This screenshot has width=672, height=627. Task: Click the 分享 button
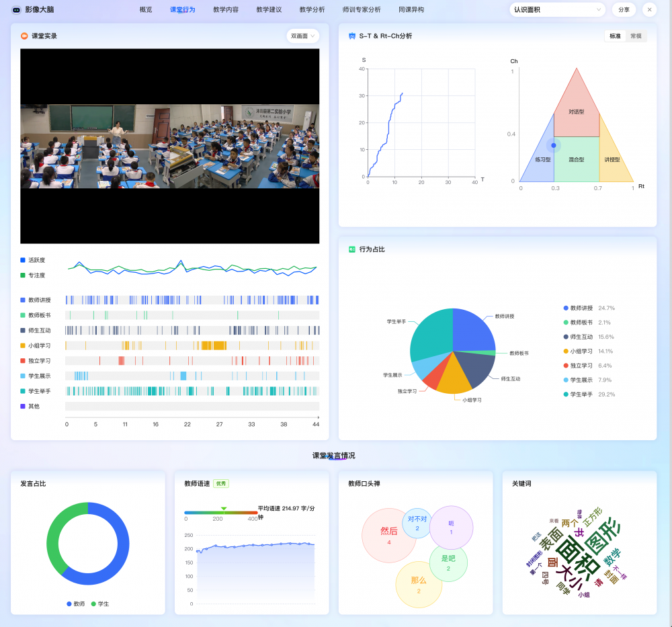point(624,10)
